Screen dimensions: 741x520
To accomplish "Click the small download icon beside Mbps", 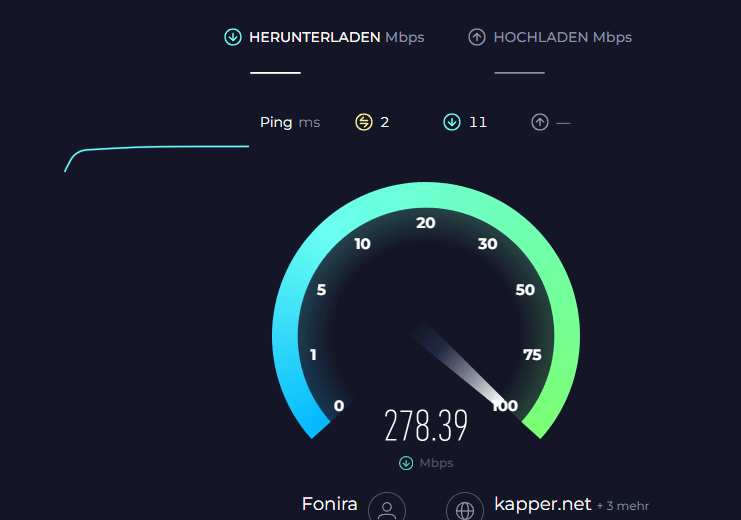I will 406,463.
